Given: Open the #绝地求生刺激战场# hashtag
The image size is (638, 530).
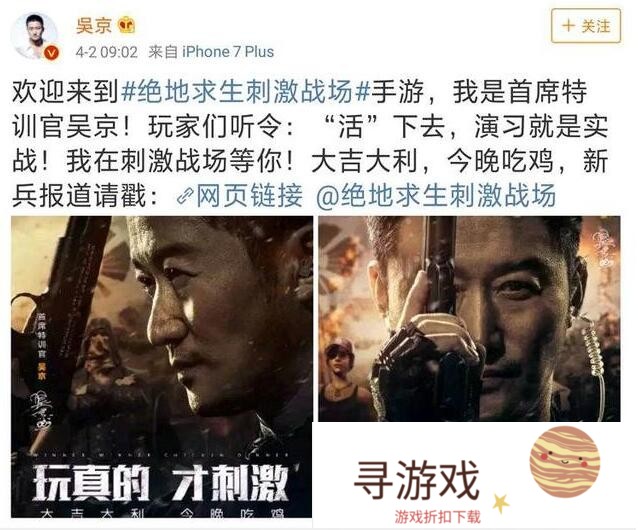Looking at the screenshot, I should click(x=245, y=92).
